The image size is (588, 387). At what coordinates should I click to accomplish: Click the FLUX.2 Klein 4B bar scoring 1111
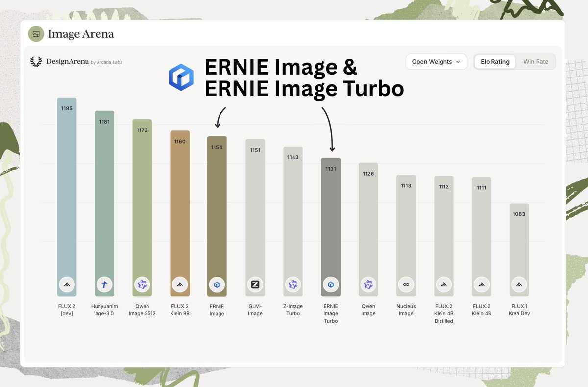coord(482,236)
